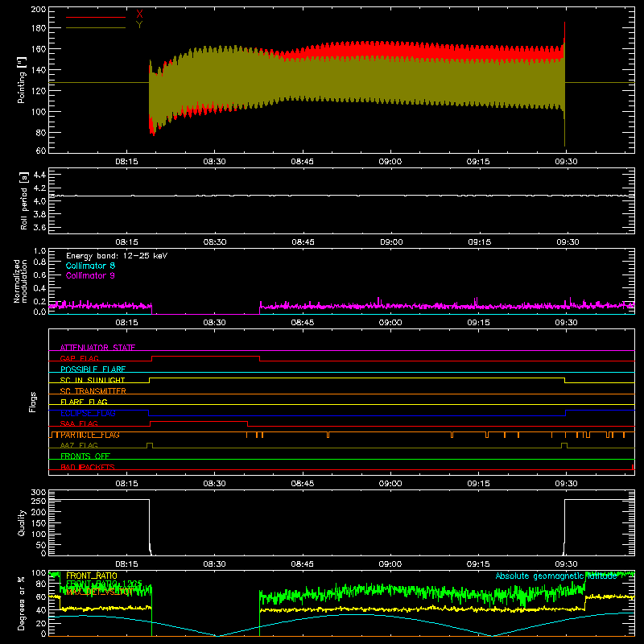
Task: Click '08:15' under the Flags panel
Action: (126, 484)
